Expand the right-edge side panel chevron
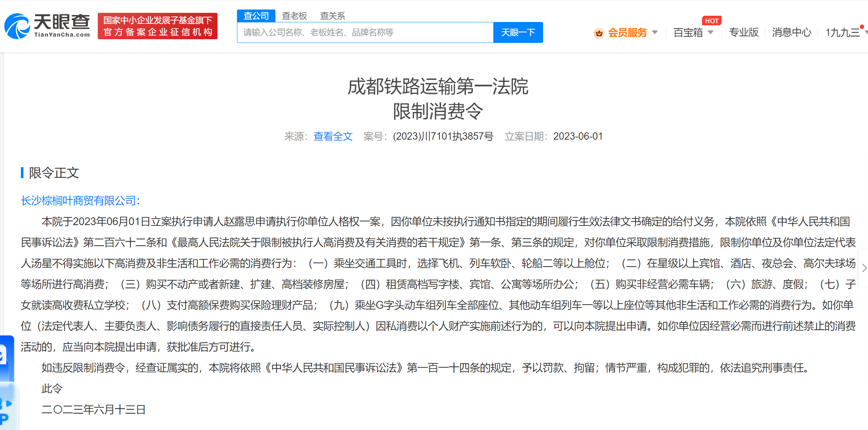 [864, 268]
